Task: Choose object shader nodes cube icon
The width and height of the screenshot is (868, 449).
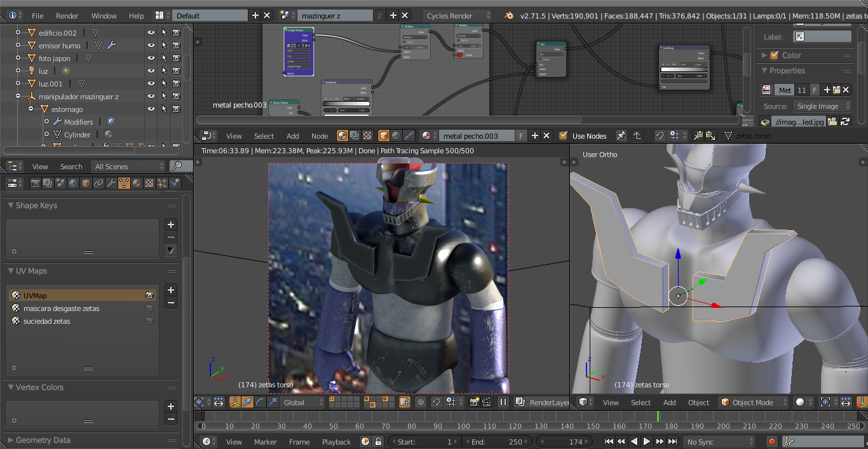Action: [384, 135]
